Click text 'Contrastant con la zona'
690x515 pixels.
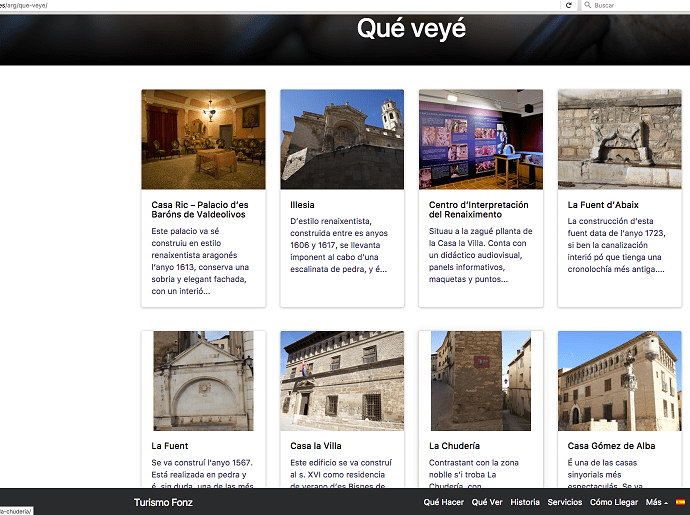[473, 463]
